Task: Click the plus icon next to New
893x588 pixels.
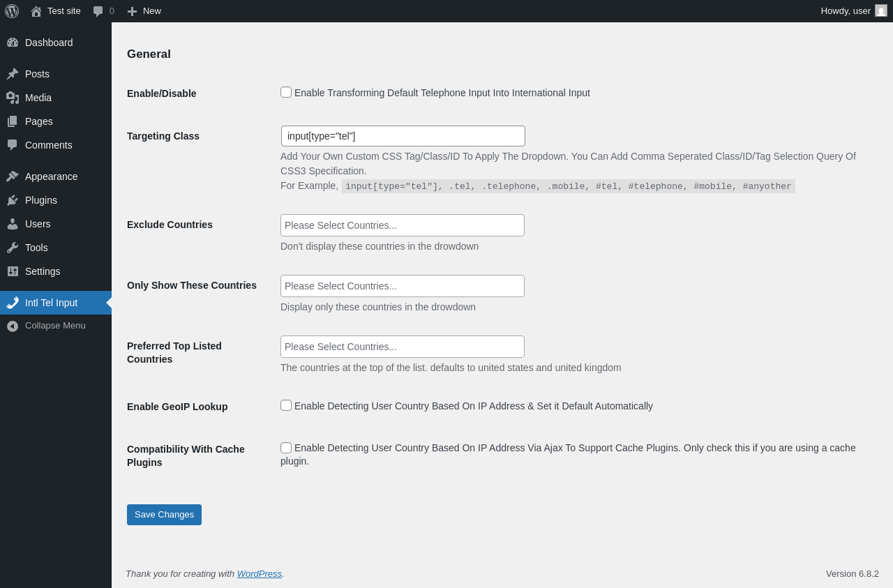Action: pyautogui.click(x=132, y=11)
